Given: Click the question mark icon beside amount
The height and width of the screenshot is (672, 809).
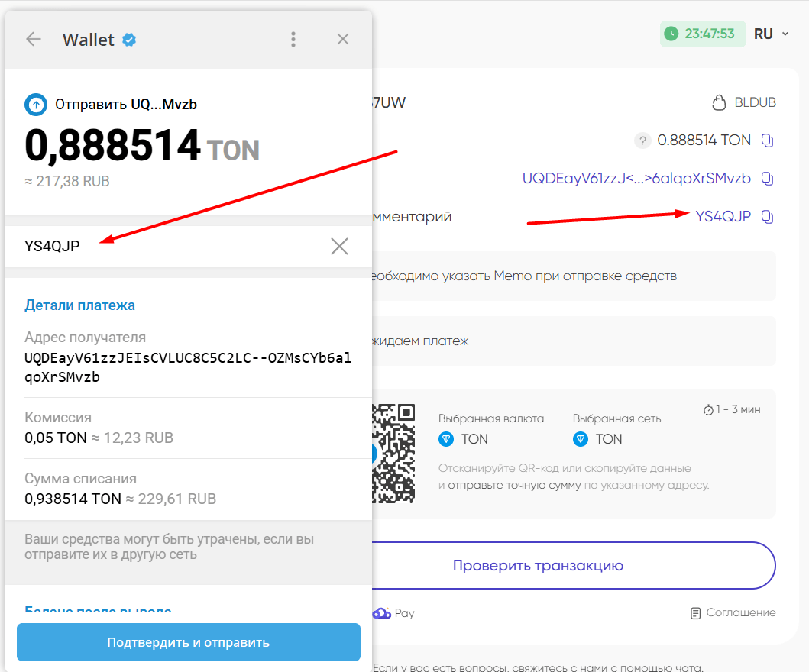Looking at the screenshot, I should pos(642,141).
